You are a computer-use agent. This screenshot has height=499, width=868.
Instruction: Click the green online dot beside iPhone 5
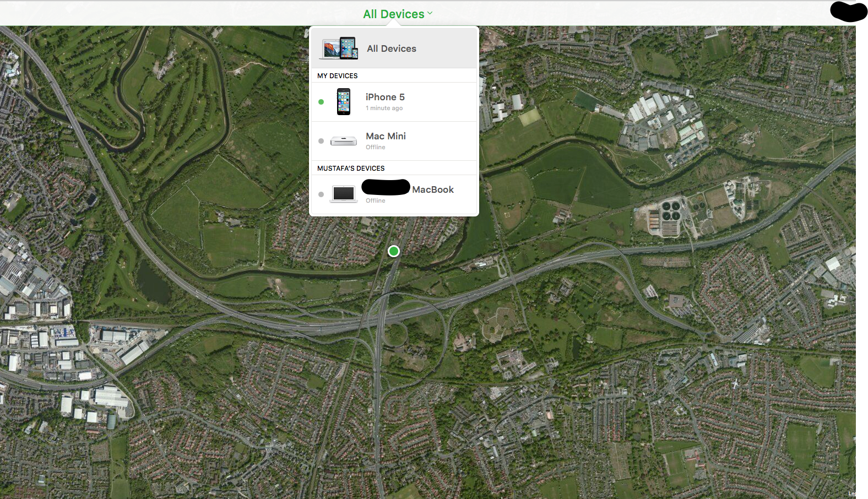pyautogui.click(x=321, y=102)
